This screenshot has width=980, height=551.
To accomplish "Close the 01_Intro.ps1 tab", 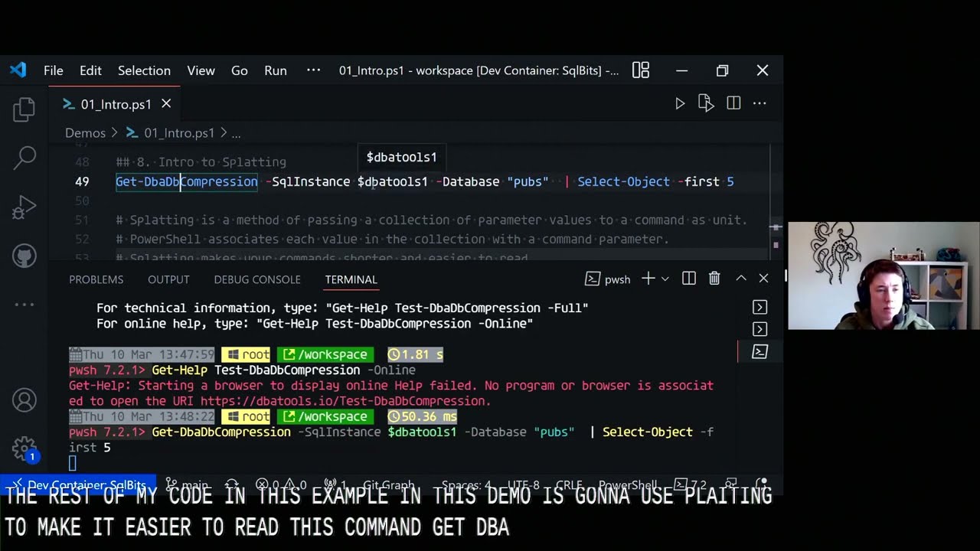I will pos(166,104).
